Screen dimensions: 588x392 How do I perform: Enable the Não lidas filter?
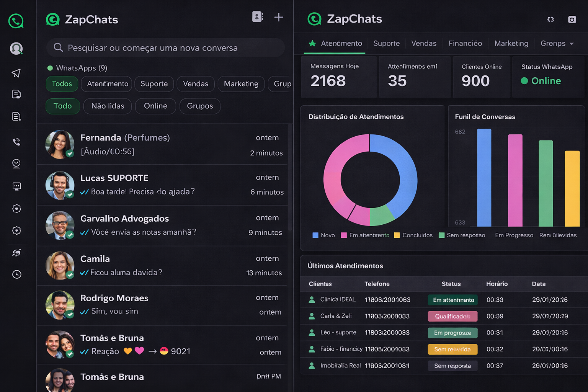point(107,106)
